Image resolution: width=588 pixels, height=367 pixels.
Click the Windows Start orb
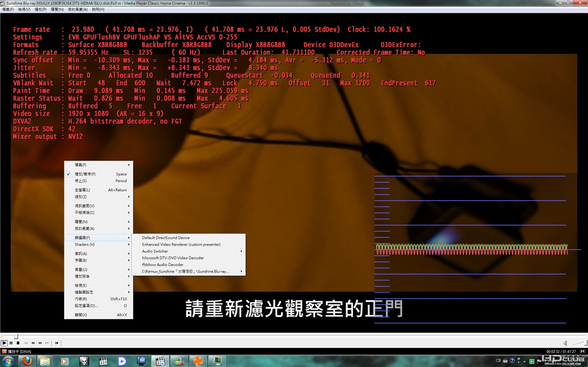[x=8, y=361]
